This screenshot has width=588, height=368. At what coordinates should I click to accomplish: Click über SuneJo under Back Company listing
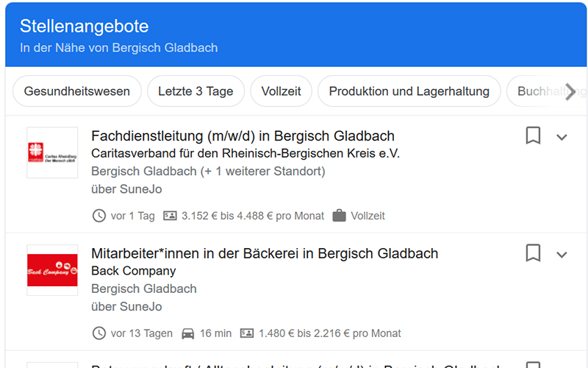click(x=126, y=307)
